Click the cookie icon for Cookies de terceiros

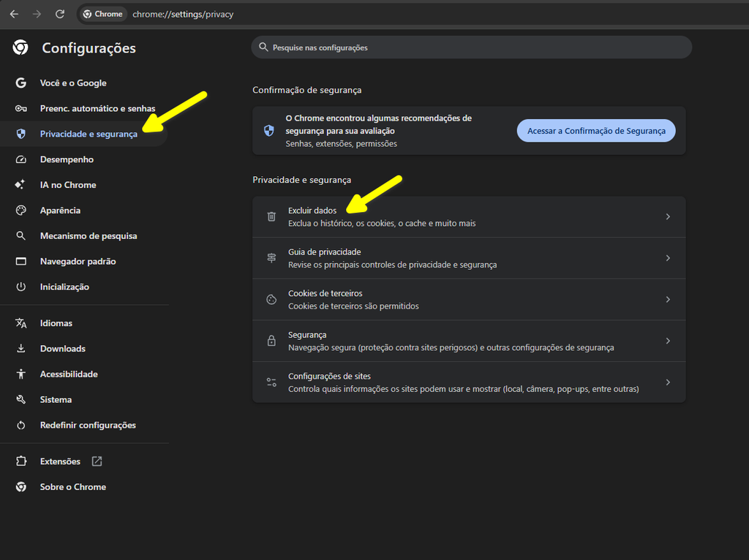point(271,300)
